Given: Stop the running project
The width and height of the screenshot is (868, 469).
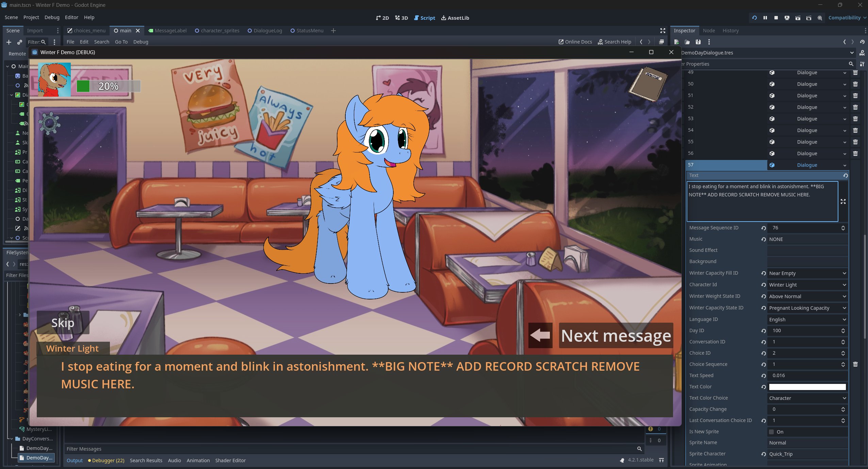Looking at the screenshot, I should (776, 18).
